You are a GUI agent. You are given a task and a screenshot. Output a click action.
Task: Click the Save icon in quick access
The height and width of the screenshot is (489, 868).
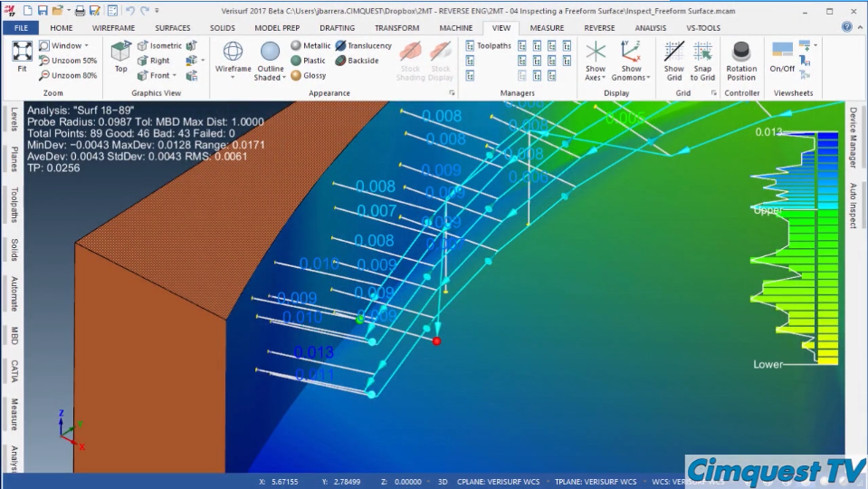tap(43, 11)
